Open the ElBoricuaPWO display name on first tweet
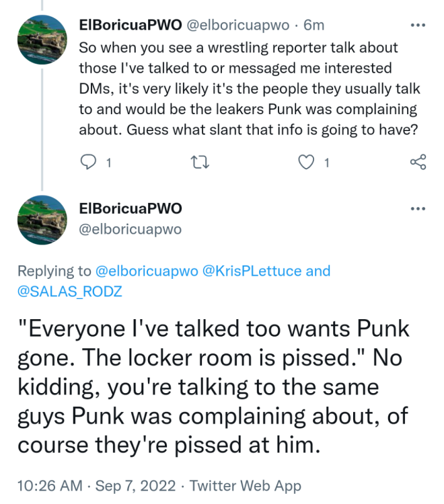 coord(128,26)
